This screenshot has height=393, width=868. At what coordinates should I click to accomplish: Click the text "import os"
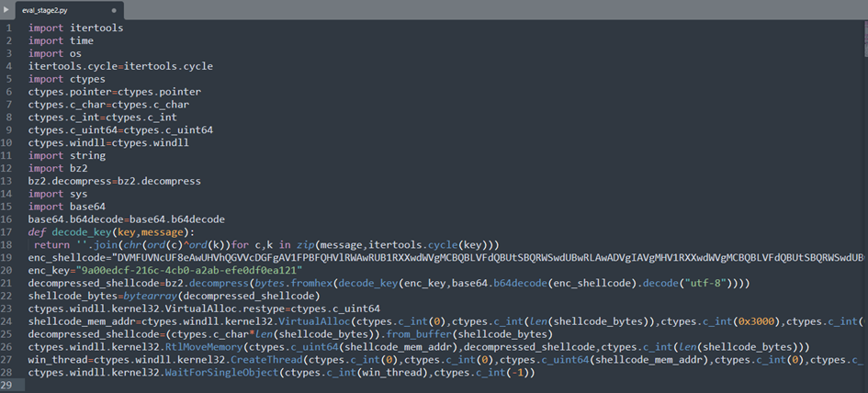(x=55, y=53)
